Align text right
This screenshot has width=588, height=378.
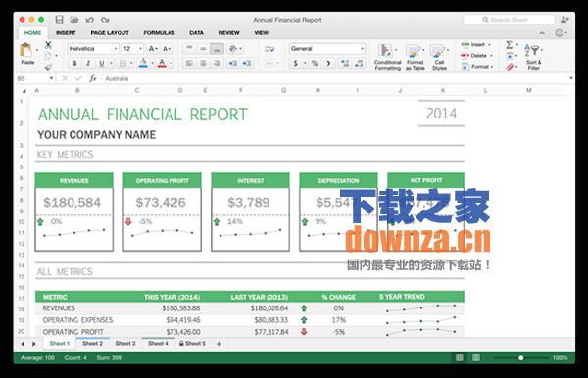[217, 63]
